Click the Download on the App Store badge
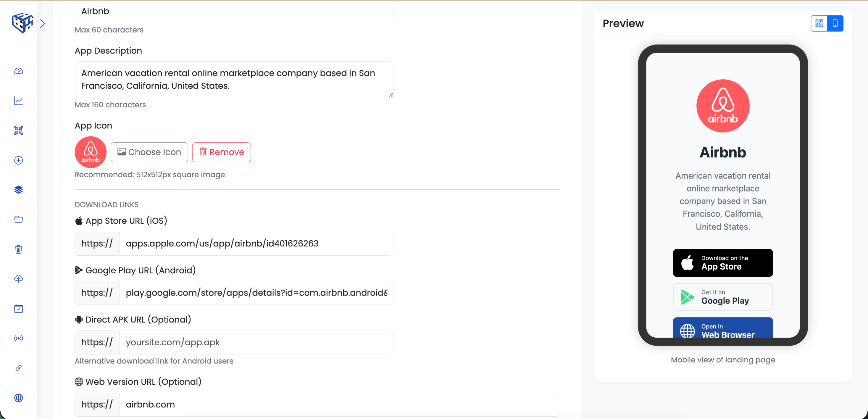Viewport: 868px width, 419px height. click(723, 263)
